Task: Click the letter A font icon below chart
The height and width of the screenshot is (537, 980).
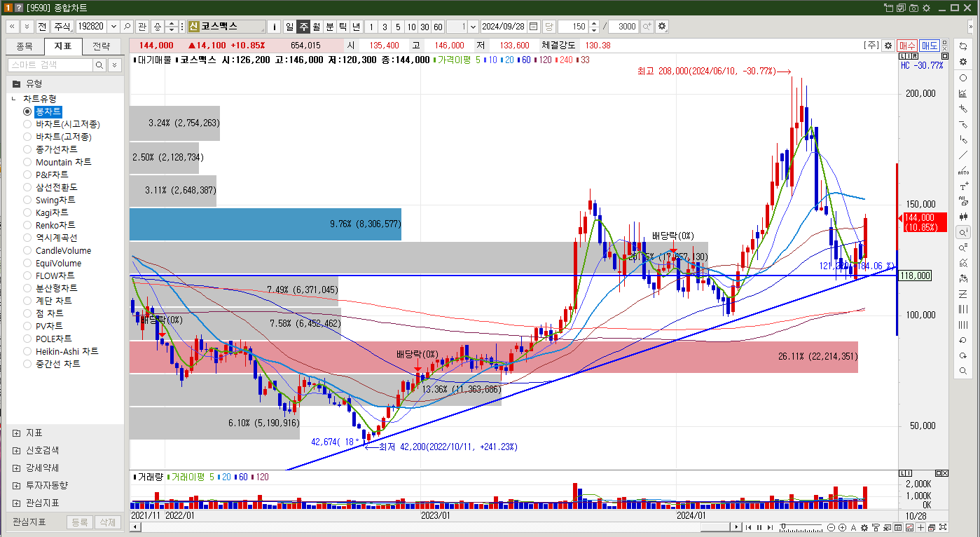Action: pos(853,527)
